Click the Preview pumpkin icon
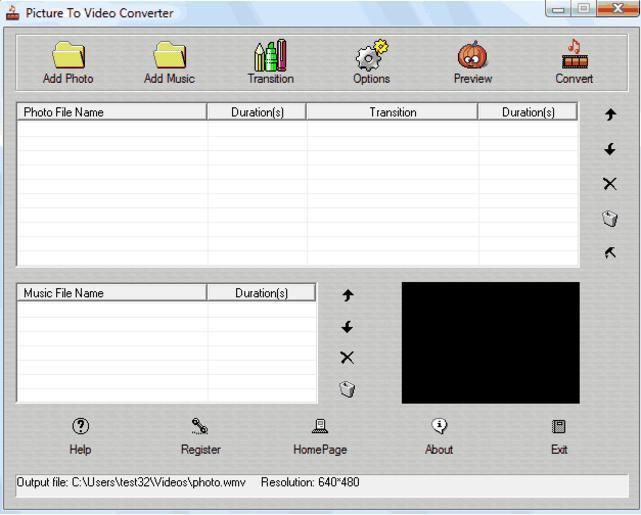 pos(472,56)
